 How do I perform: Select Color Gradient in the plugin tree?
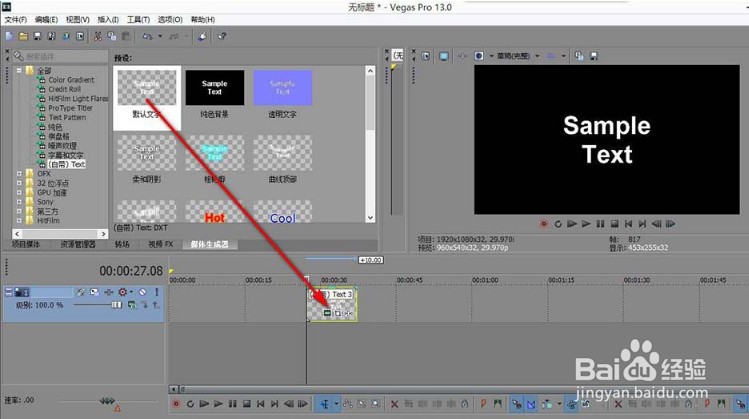pos(71,80)
